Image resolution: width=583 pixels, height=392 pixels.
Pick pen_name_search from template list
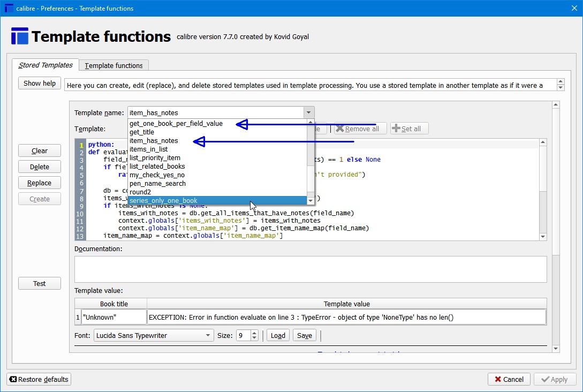point(157,184)
